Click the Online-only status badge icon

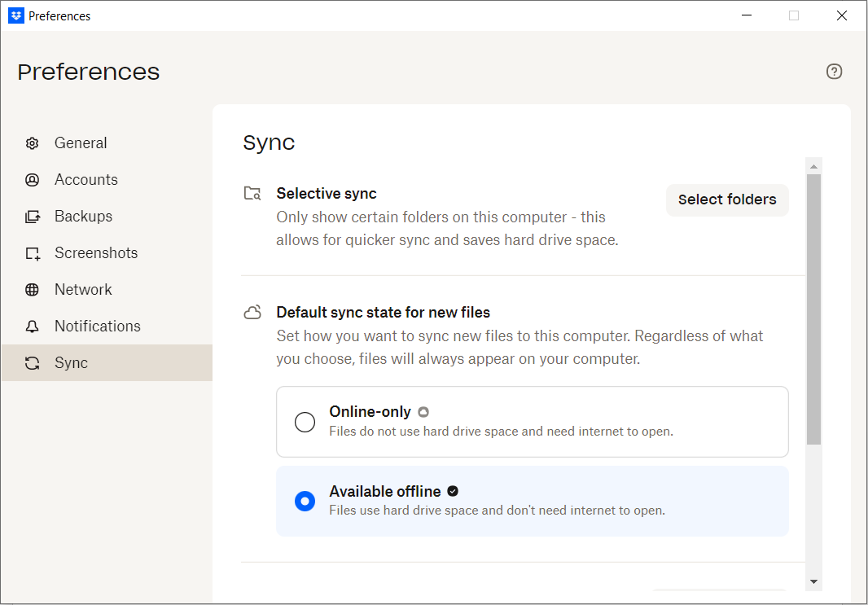(x=423, y=412)
